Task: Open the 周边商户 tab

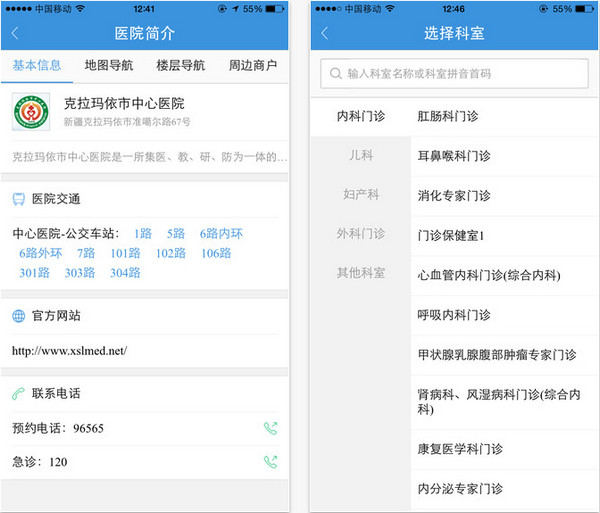Action: [253, 65]
